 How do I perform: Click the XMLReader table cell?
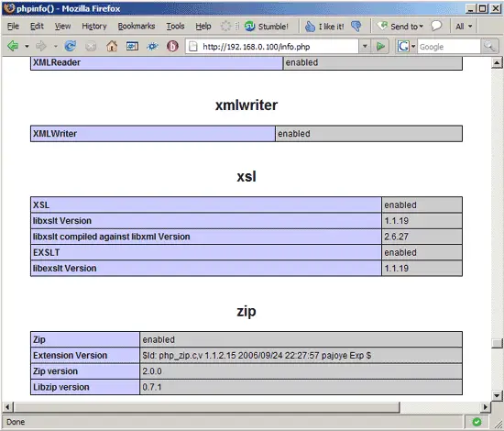click(157, 62)
